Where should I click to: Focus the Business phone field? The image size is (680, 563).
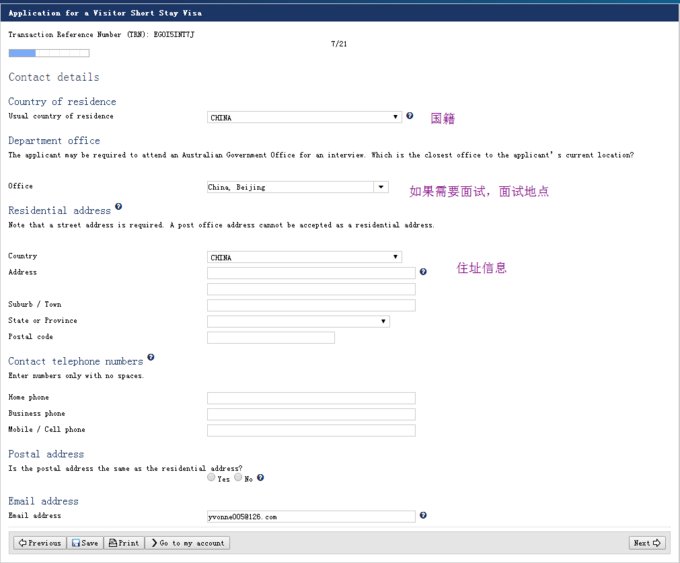311,414
